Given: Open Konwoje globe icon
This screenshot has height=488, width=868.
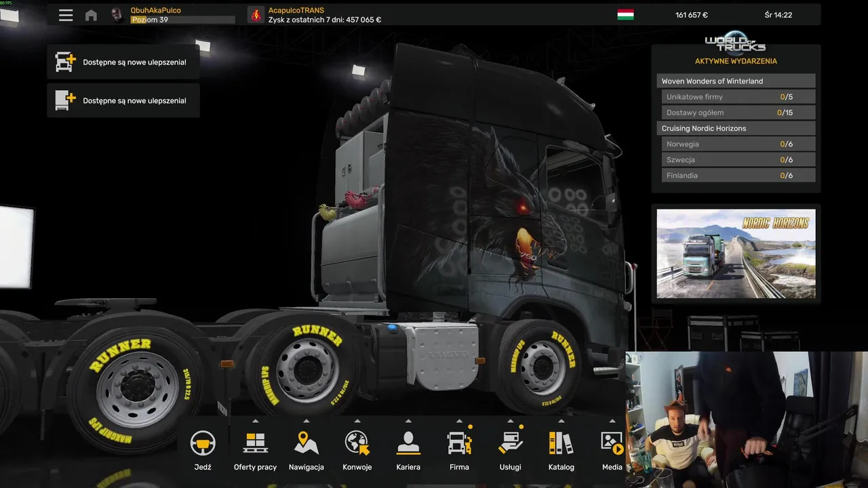Looking at the screenshot, I should (357, 443).
